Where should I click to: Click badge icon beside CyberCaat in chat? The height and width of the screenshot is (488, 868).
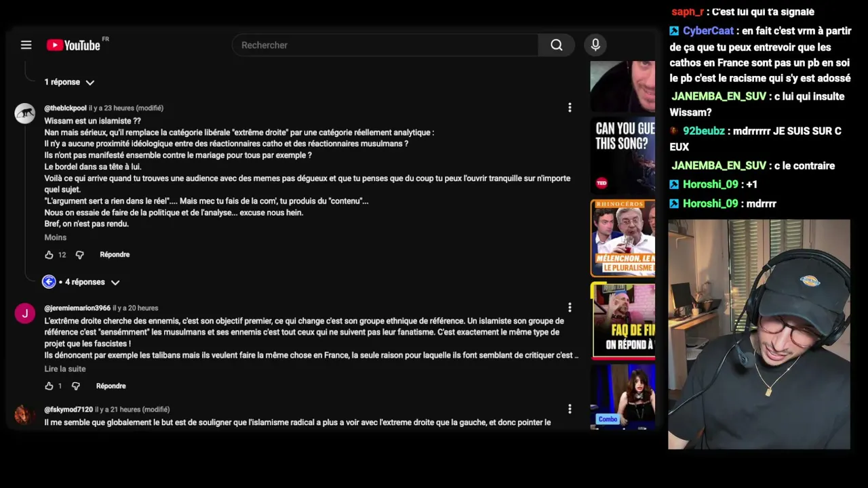click(x=674, y=30)
